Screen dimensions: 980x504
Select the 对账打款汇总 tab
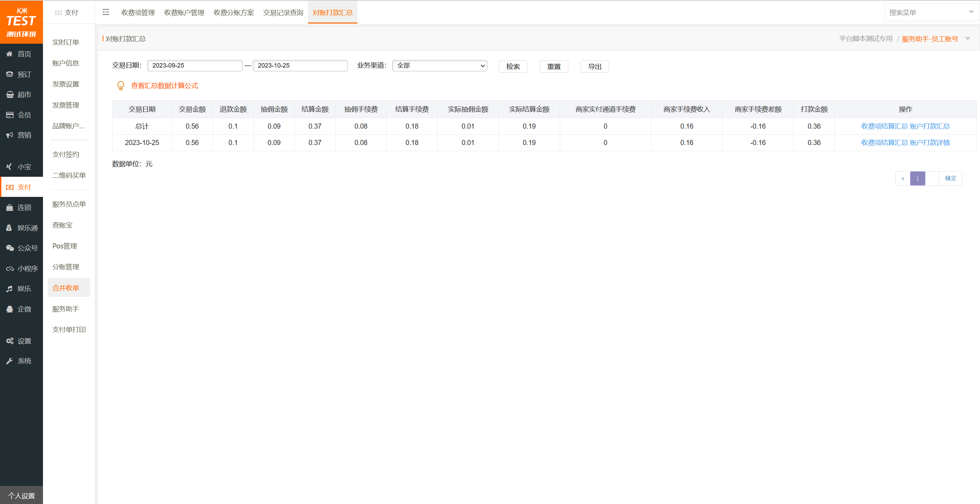click(x=333, y=13)
